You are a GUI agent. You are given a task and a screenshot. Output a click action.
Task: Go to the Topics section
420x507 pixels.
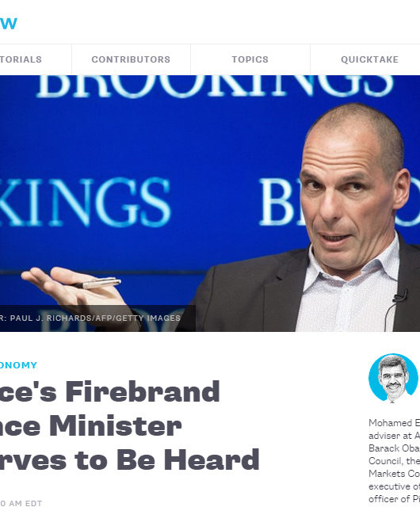tap(250, 59)
